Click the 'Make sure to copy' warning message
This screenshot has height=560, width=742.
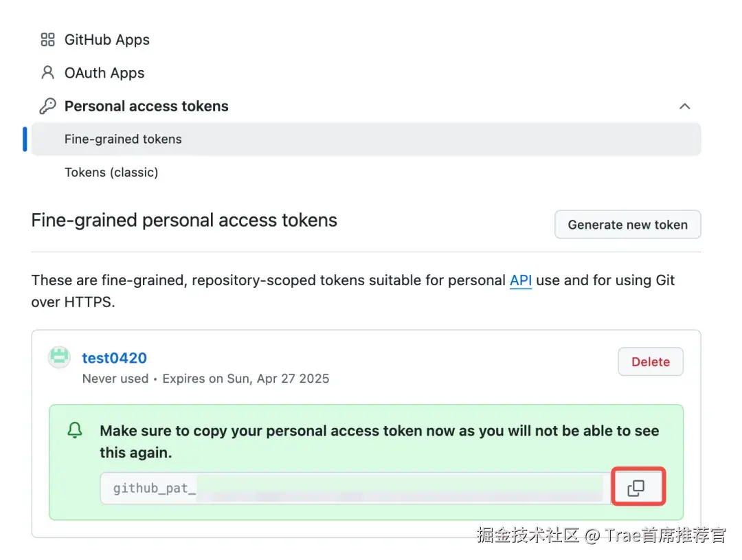pyautogui.click(x=379, y=442)
